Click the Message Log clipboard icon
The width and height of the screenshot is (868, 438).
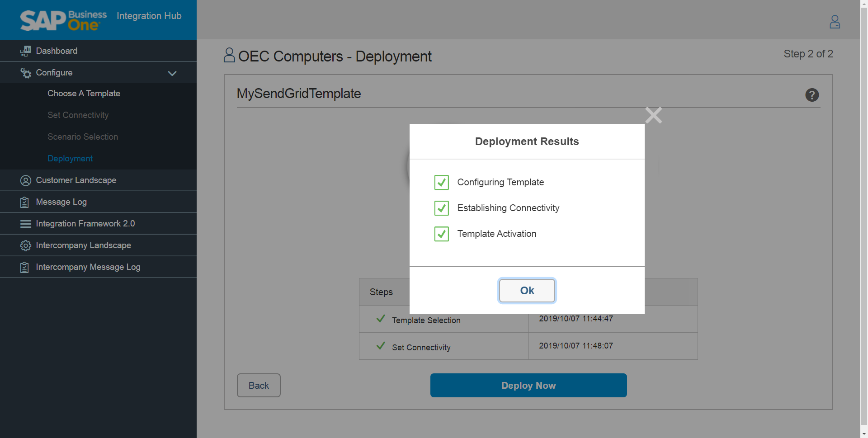pos(25,202)
